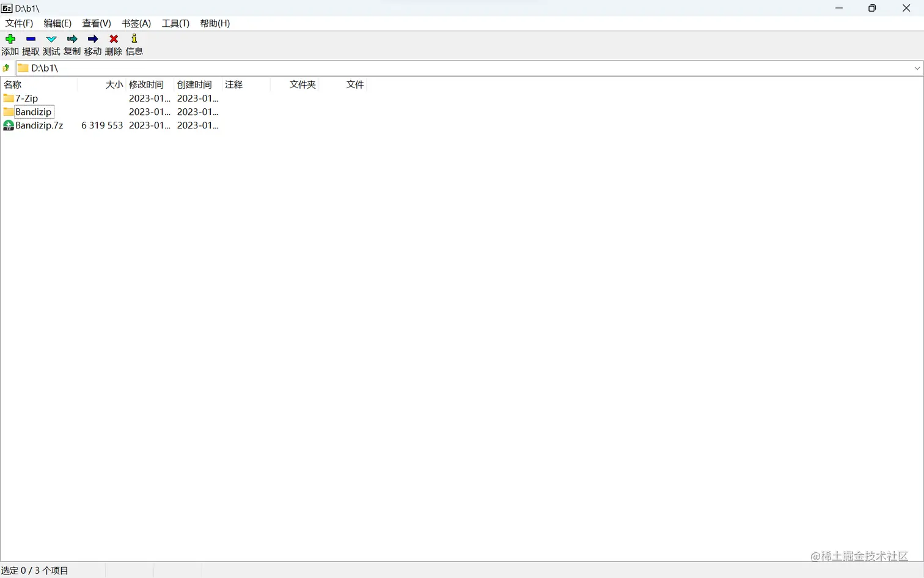
Task: Open the 文件(F) menu
Action: click(19, 23)
